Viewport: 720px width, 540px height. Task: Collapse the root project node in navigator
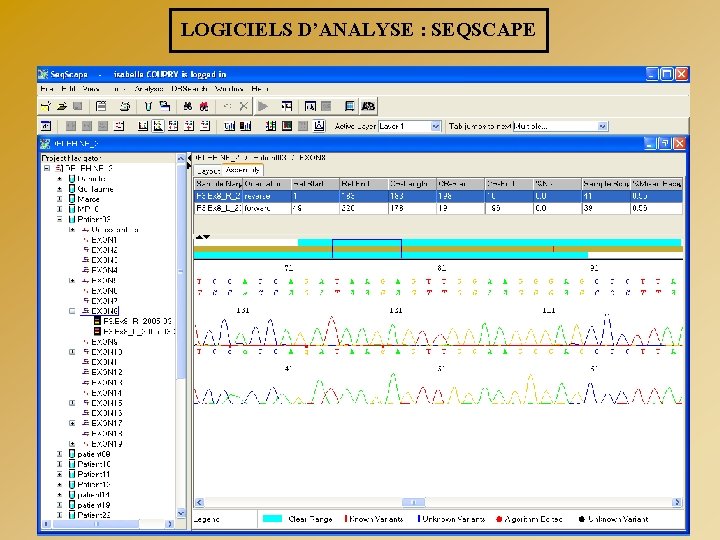click(x=47, y=169)
